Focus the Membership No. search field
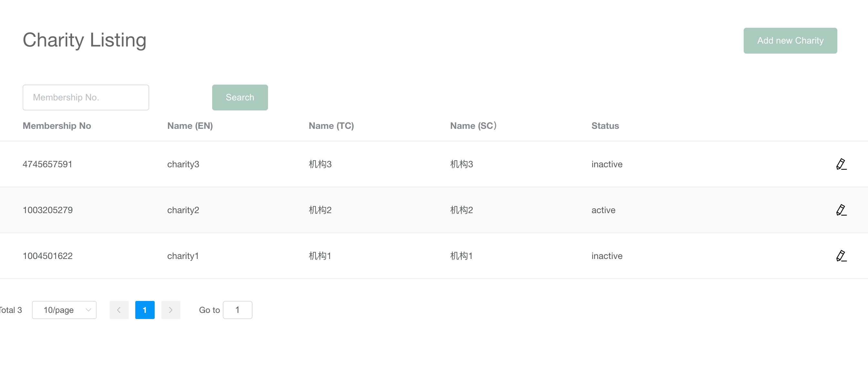 [x=86, y=98]
